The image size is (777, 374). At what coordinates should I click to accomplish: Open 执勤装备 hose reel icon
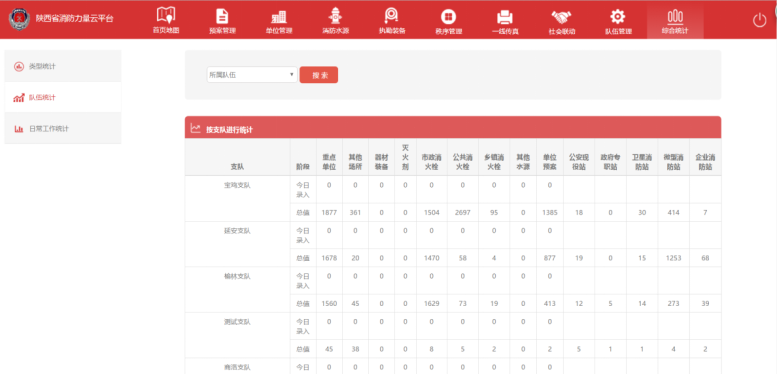click(392, 16)
